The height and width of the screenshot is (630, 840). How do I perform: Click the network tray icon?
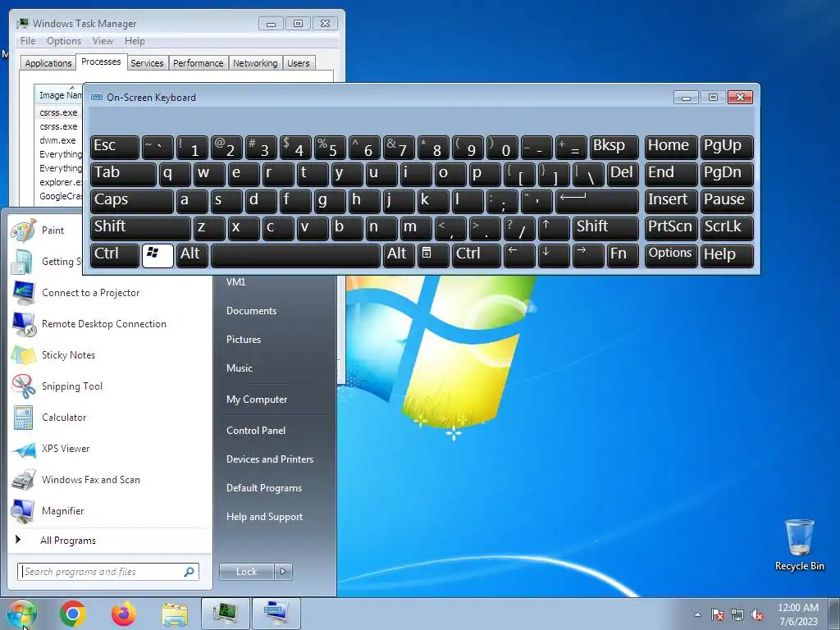click(737, 615)
